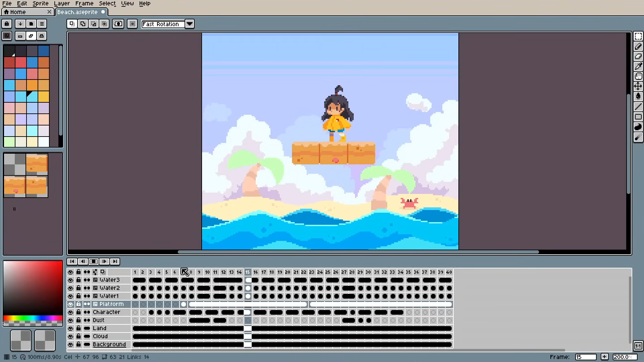Hide the Water3 layer

(70, 280)
